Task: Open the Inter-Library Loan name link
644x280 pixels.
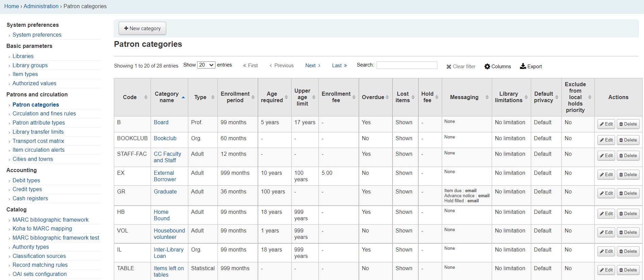Action: pos(169,253)
